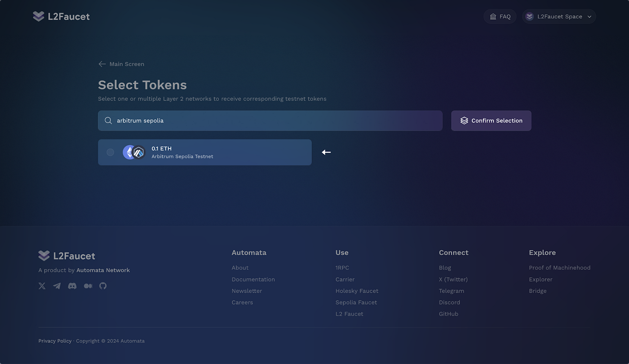Viewport: 629px width, 364px height.
Task: Open the Explorer footer link
Action: (x=541, y=279)
